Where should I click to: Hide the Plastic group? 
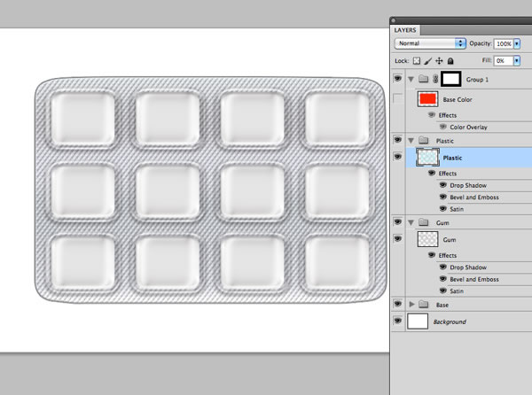coord(397,140)
